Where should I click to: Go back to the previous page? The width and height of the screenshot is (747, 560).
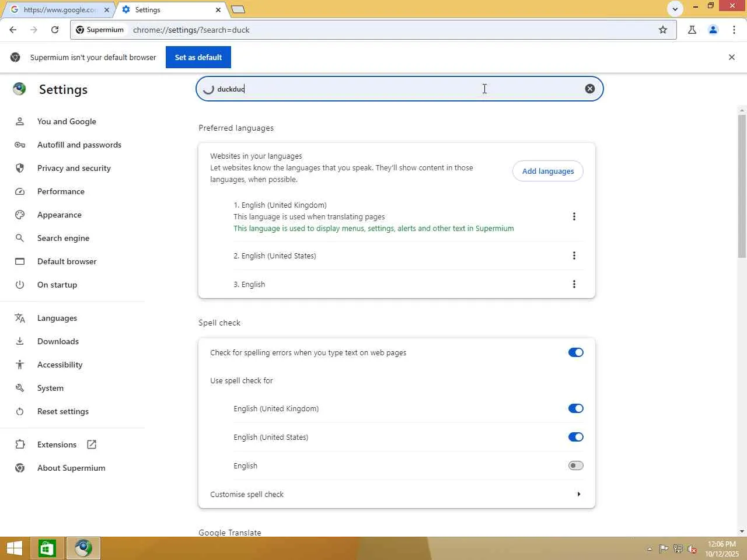pos(13,30)
